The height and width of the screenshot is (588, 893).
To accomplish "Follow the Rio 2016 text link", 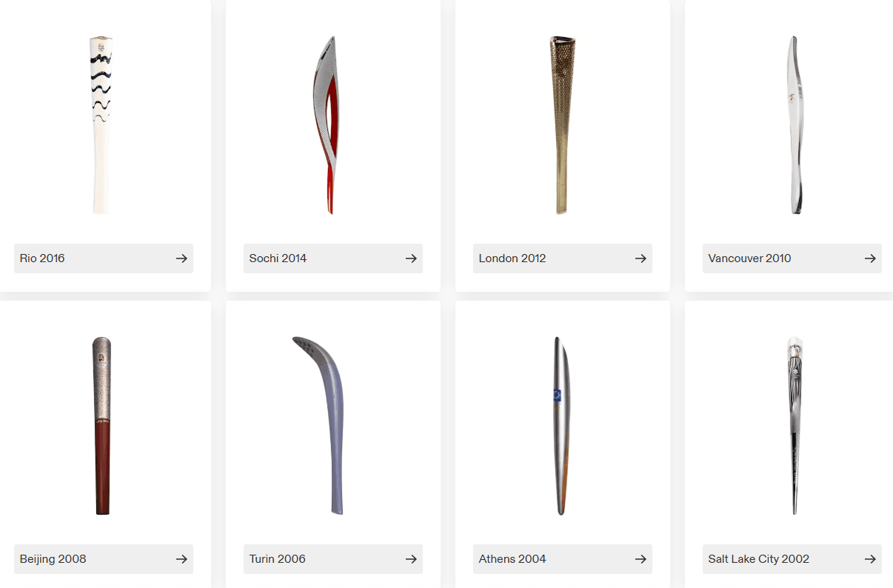I will click(x=42, y=258).
